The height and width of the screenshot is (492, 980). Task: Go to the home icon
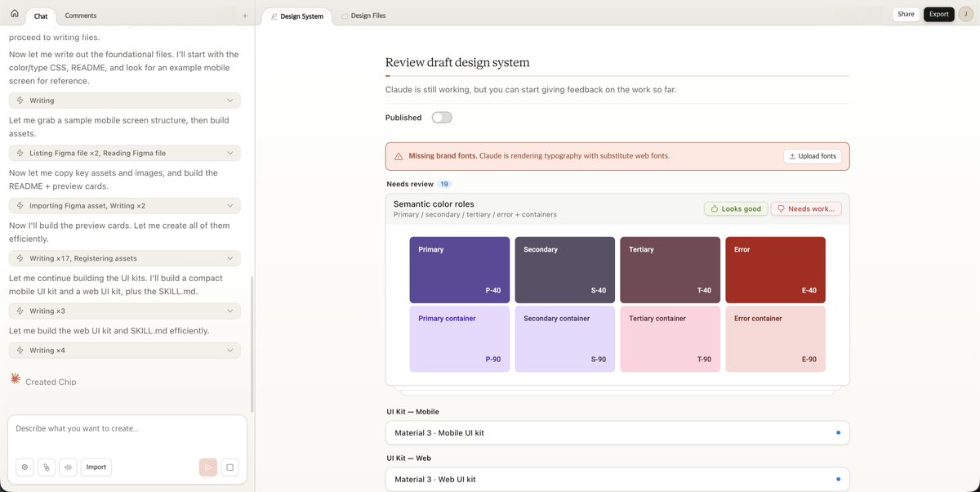click(14, 14)
